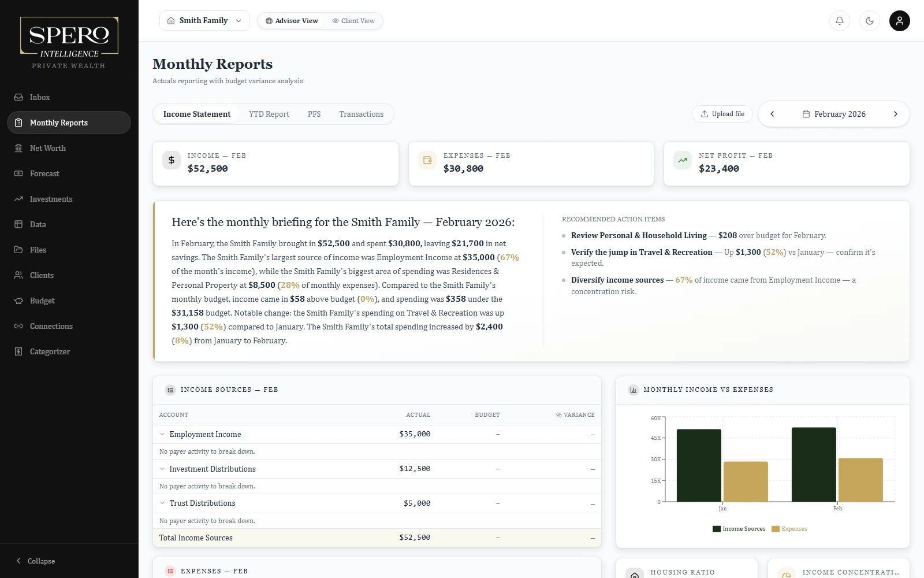Toggle dark mode moon icon

click(870, 21)
